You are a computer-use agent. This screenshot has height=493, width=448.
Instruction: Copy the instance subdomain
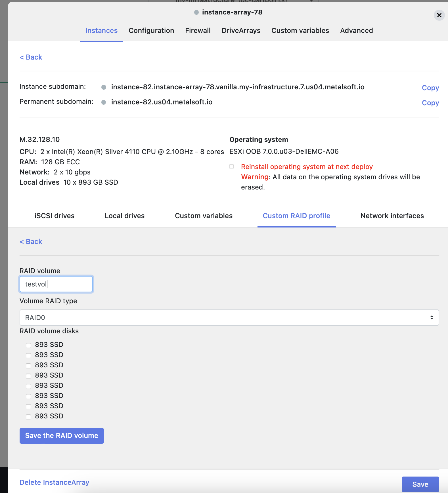pyautogui.click(x=430, y=88)
